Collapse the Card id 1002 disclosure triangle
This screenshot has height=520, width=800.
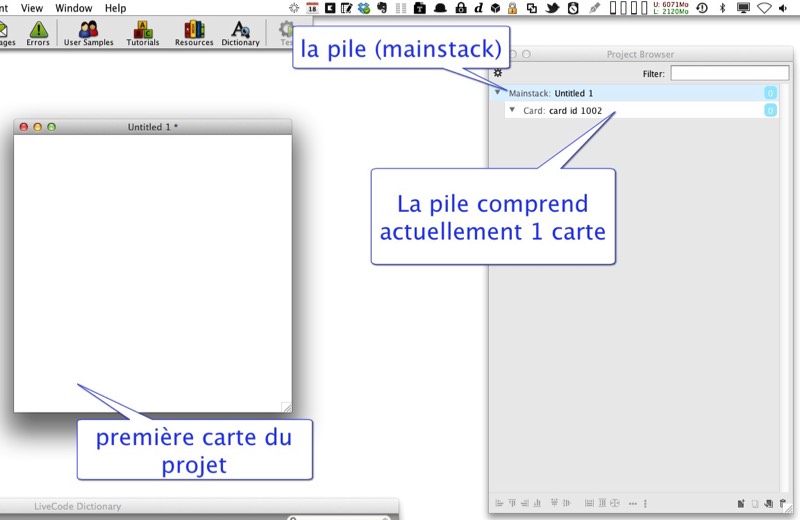tap(512, 110)
